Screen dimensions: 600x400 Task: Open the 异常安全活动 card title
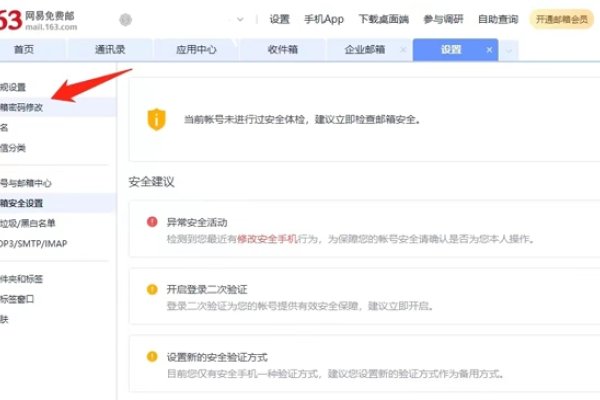197,222
